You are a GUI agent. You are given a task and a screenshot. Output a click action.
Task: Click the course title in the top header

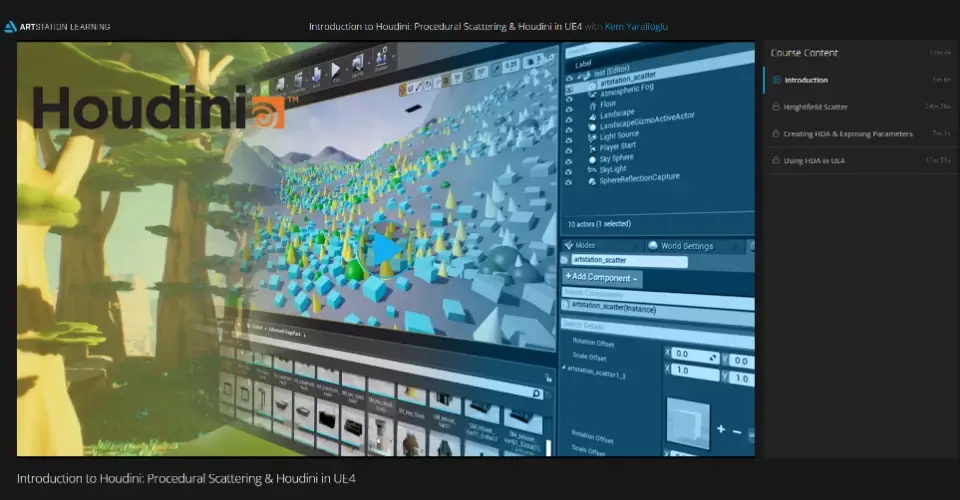click(x=445, y=26)
